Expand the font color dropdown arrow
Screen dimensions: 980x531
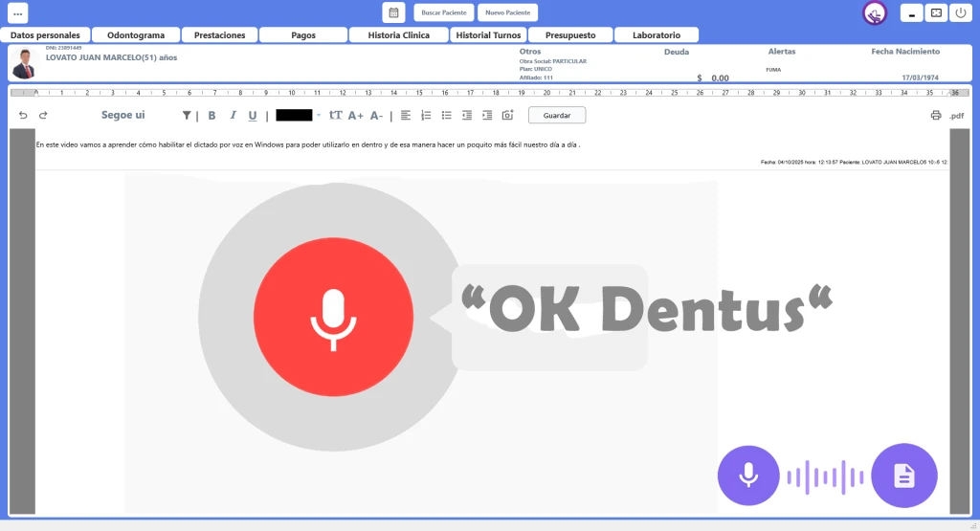point(319,116)
